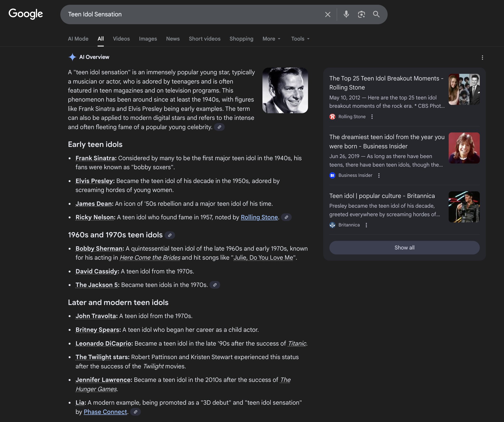Click inside the Teen Idol Sensation search field
Screen dimensions: 504x422
192,14
